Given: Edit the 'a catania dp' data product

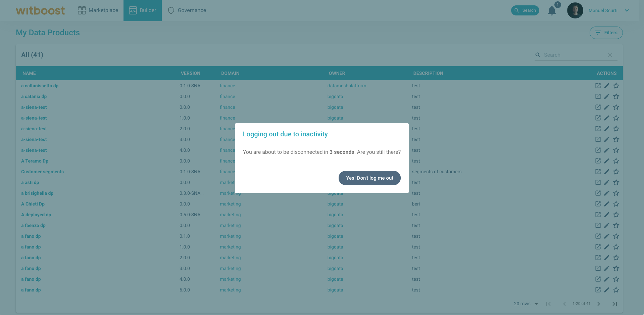Looking at the screenshot, I should pyautogui.click(x=607, y=96).
